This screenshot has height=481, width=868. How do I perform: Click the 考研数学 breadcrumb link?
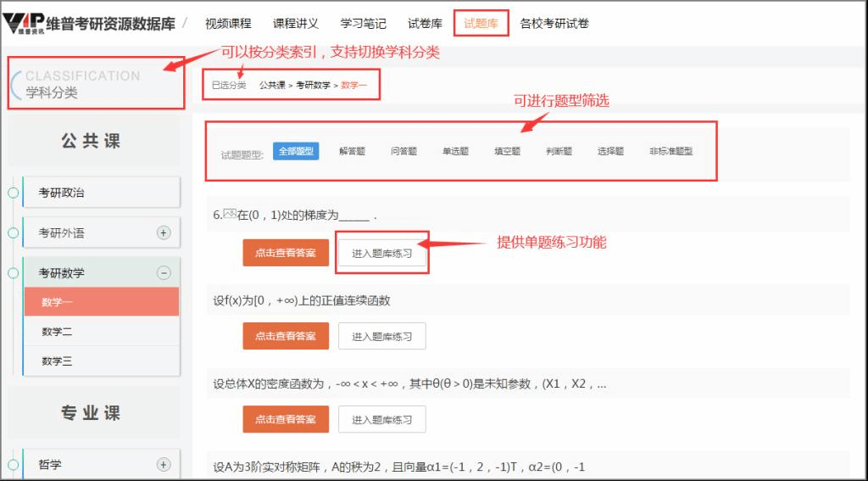[313, 86]
